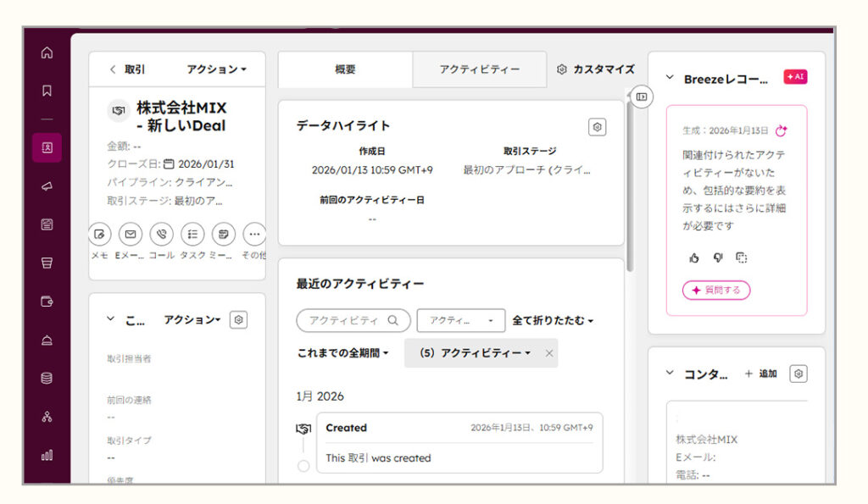Click the Task (タスク) checklist icon
The width and height of the screenshot is (868, 504).
pyautogui.click(x=192, y=234)
